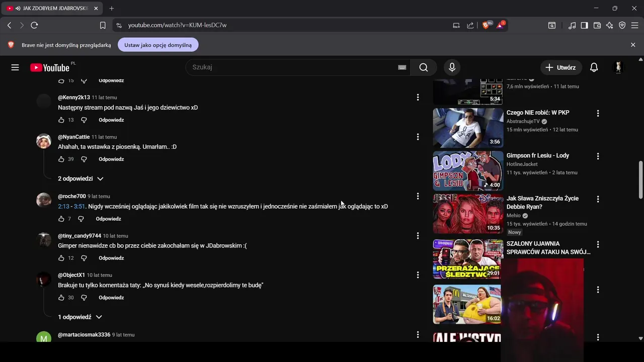Like the comment by @ObjectX1
The height and width of the screenshot is (362, 644).
tap(61, 298)
